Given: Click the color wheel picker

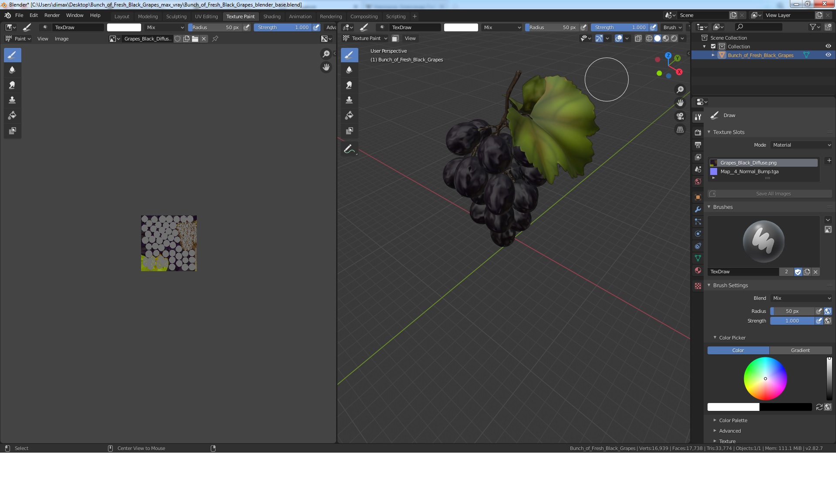Looking at the screenshot, I should coord(765,379).
